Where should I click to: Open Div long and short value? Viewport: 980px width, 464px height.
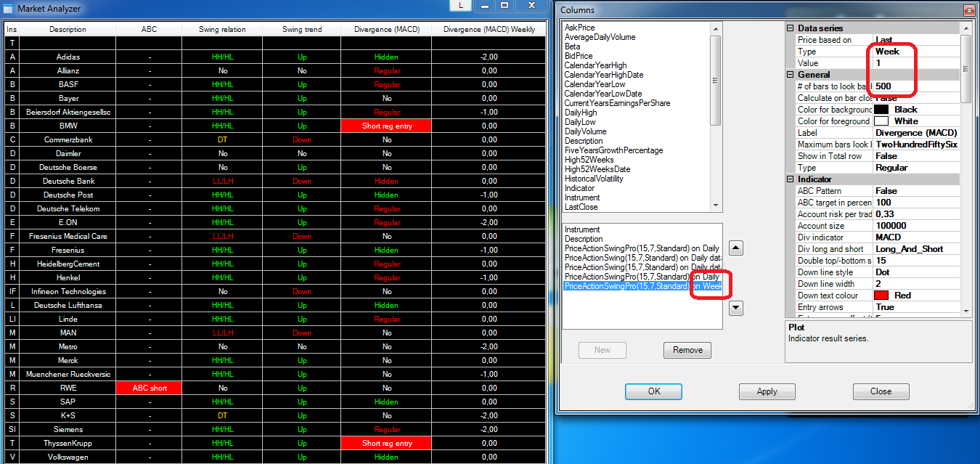tap(916, 249)
